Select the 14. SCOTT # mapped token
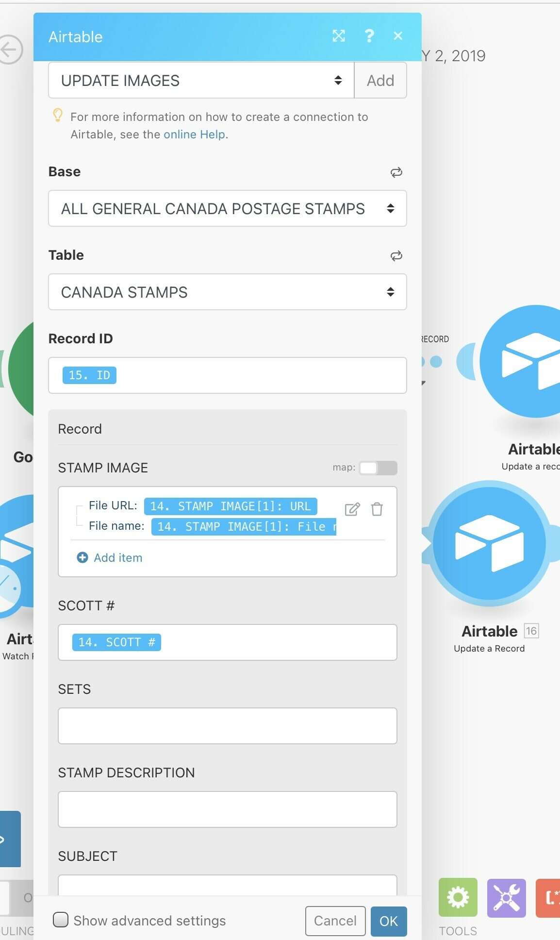The width and height of the screenshot is (560, 940). (116, 642)
